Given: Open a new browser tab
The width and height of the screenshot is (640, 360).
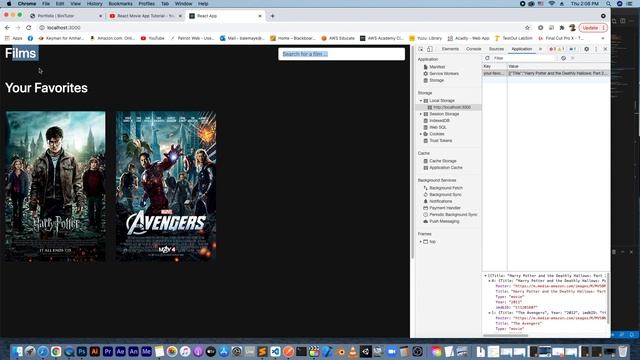Looking at the screenshot, I should pyautogui.click(x=273, y=16).
